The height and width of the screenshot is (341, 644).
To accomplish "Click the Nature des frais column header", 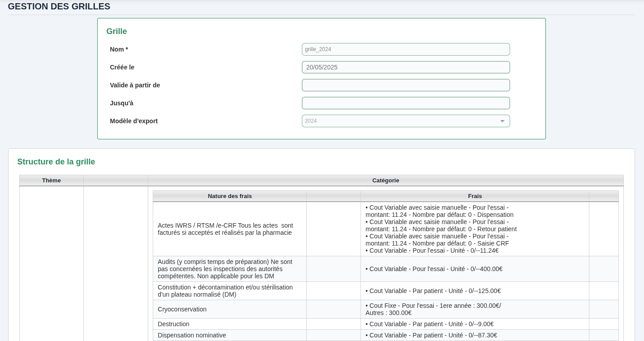I will [x=229, y=196].
